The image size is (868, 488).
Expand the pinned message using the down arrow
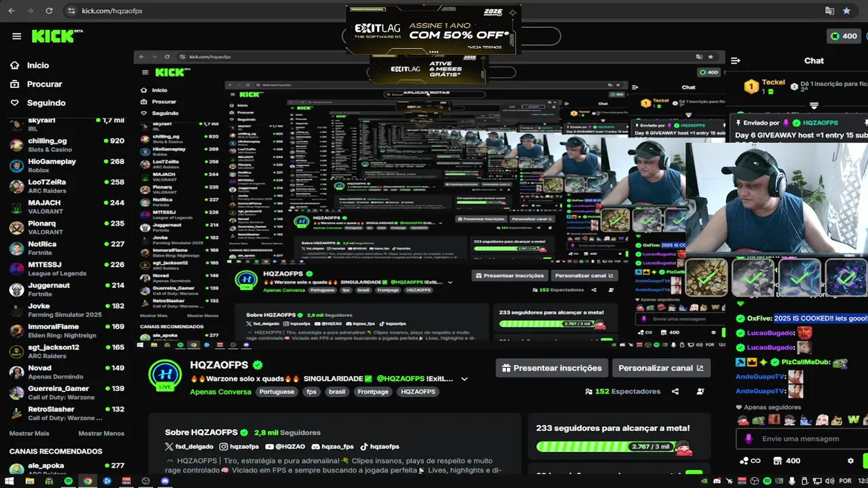(814, 106)
